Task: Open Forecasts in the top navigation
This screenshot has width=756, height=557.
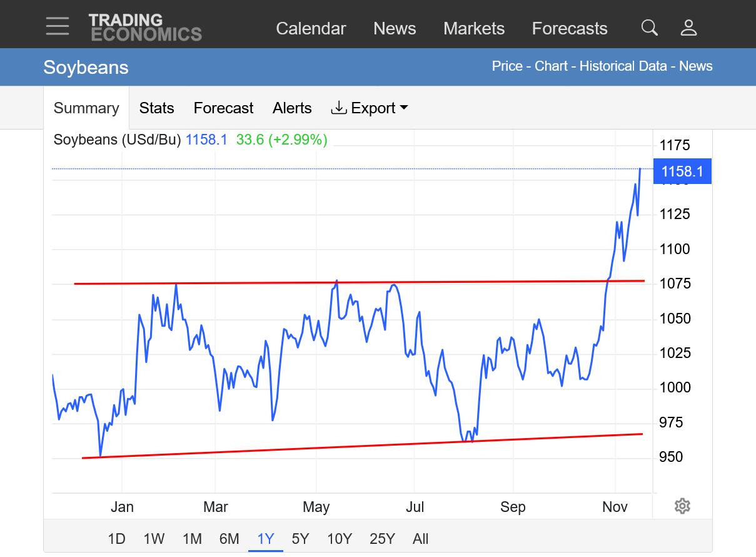Action: [569, 29]
